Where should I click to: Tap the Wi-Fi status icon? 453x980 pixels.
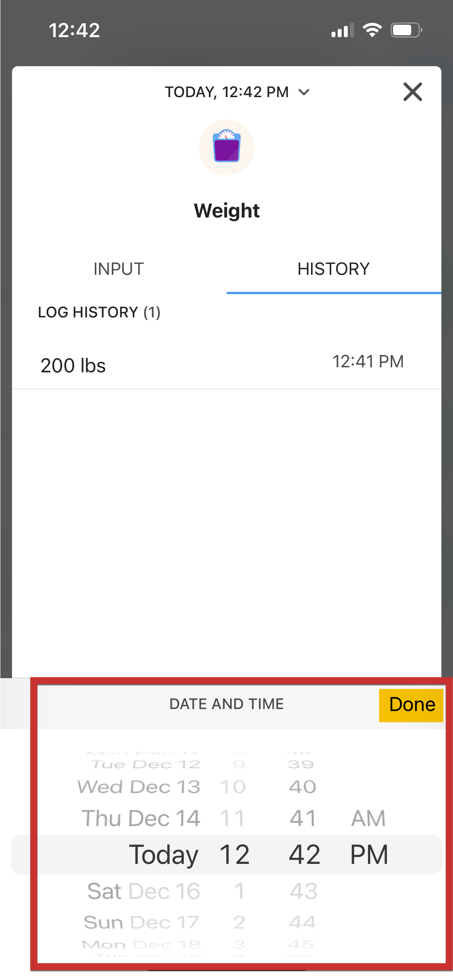[372, 30]
